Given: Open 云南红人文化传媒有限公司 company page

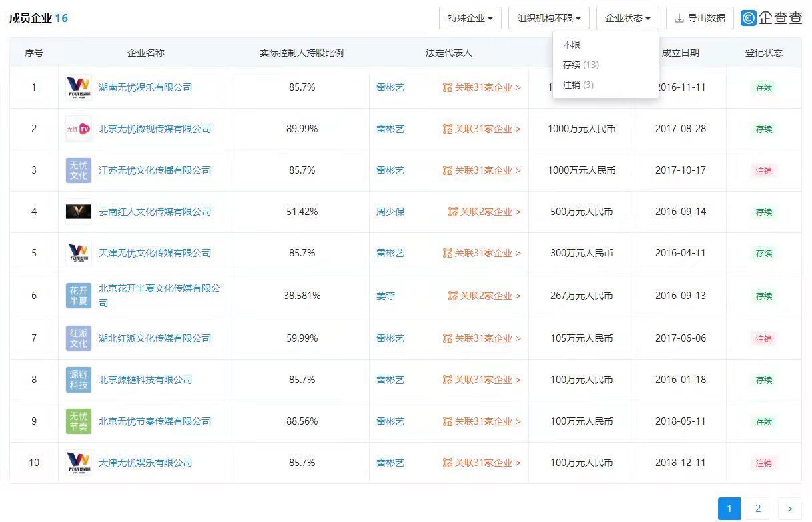Looking at the screenshot, I should (155, 212).
